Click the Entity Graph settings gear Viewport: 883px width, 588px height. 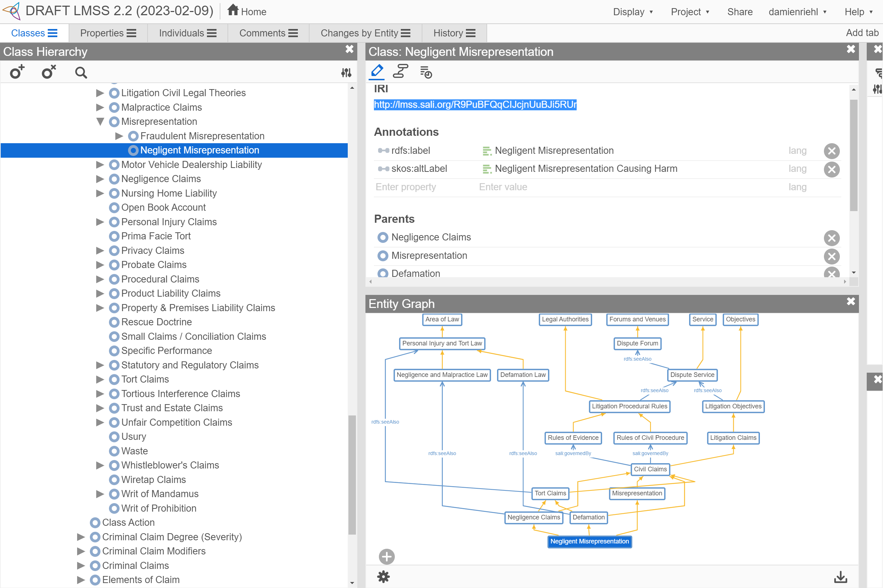coord(383,577)
